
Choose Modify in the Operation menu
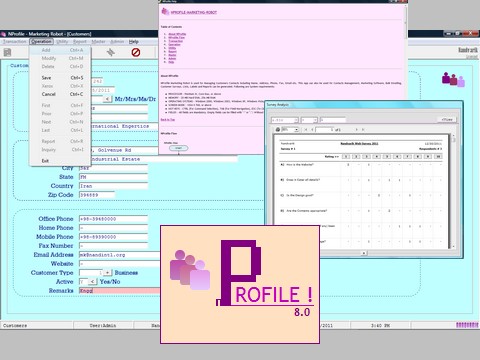60,58
